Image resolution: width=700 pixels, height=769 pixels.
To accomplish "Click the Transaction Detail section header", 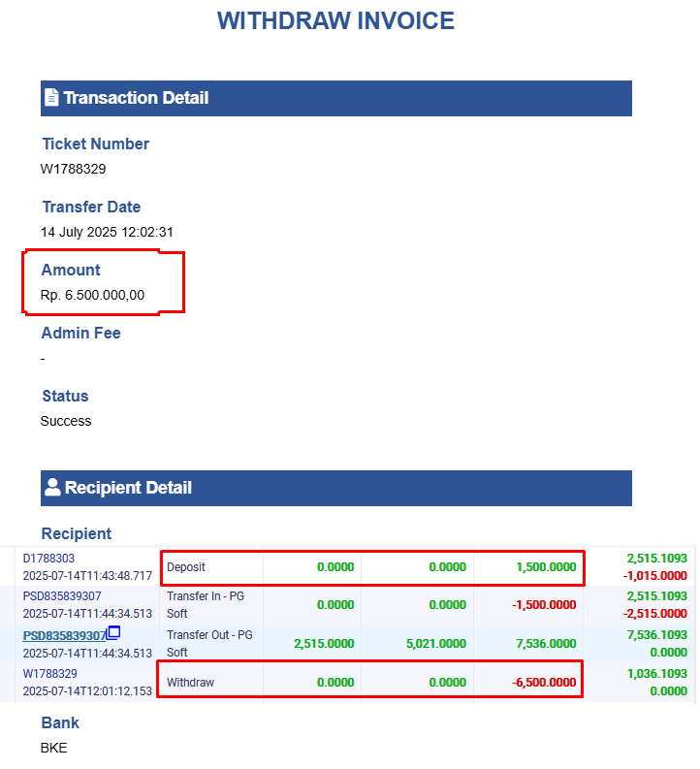I will [x=336, y=98].
